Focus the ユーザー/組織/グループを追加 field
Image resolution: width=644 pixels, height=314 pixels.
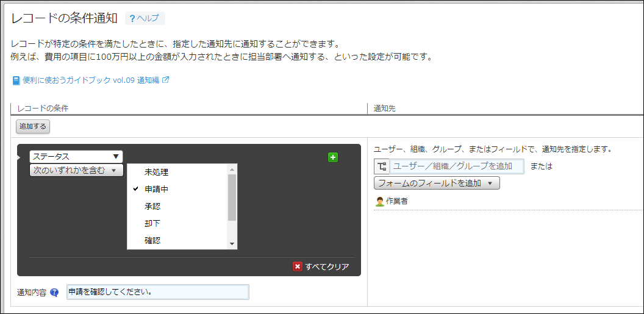[x=457, y=166]
